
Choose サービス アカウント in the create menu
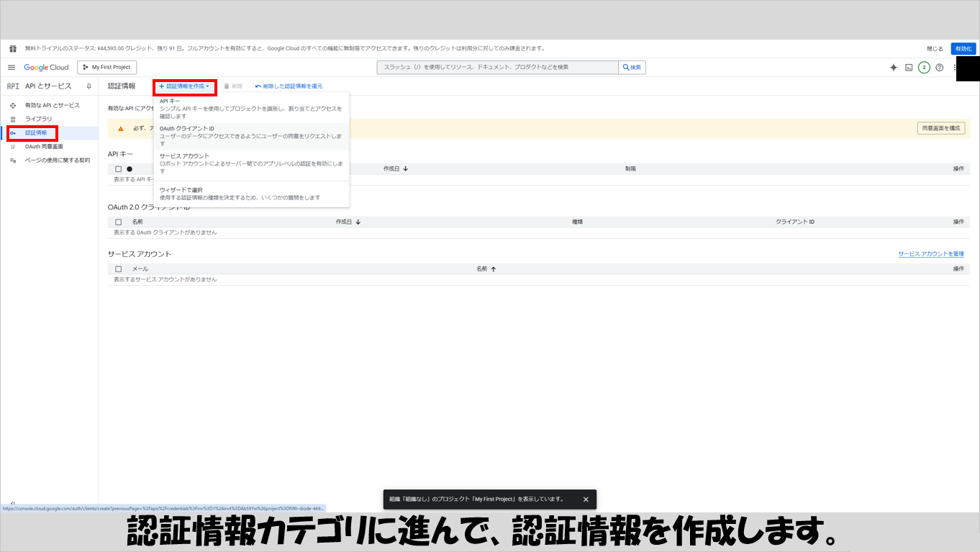[x=251, y=160]
